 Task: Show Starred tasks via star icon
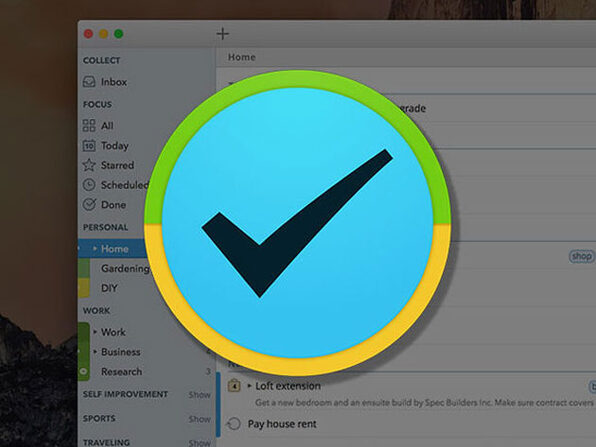click(x=89, y=165)
